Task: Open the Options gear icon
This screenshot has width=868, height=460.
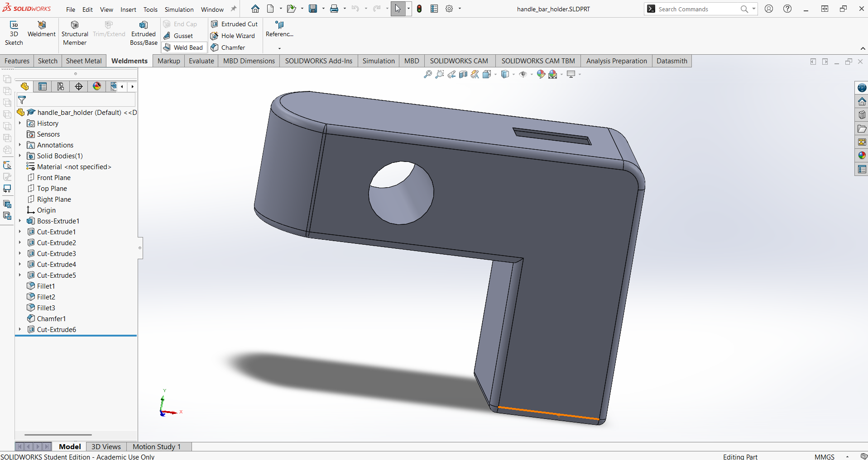Action: (x=449, y=9)
